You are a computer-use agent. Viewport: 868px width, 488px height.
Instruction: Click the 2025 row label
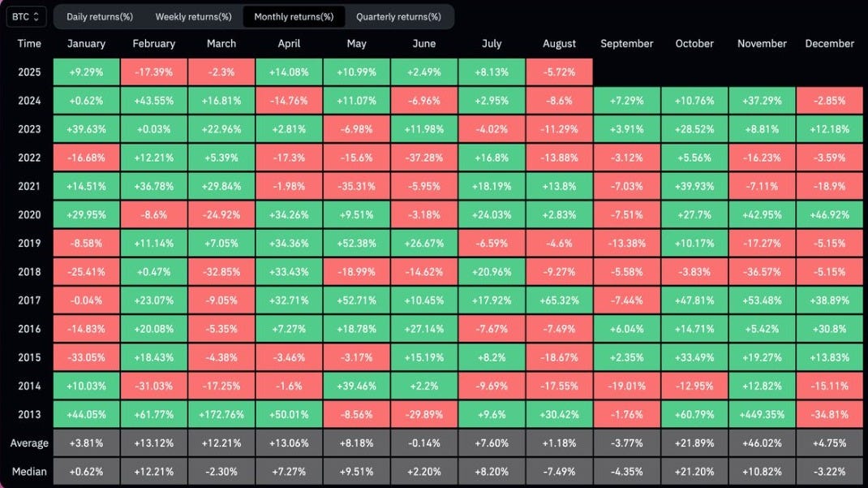tap(29, 72)
